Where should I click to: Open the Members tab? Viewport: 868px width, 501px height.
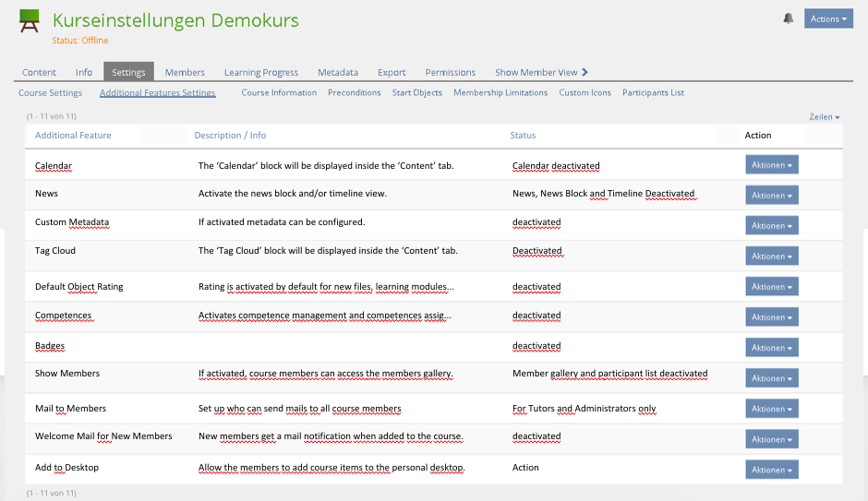(x=185, y=72)
